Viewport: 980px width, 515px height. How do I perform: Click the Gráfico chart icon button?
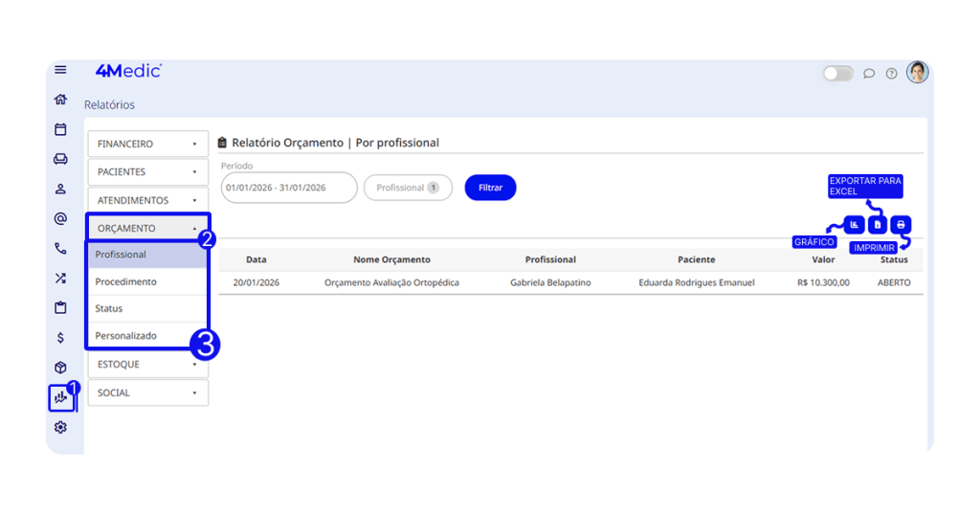854,225
